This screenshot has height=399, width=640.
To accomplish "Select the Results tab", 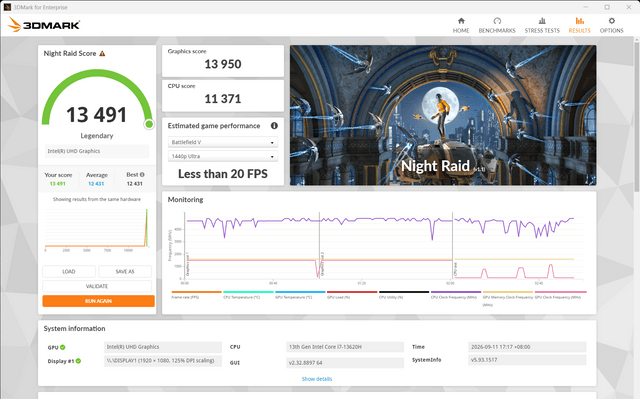I will pyautogui.click(x=580, y=25).
